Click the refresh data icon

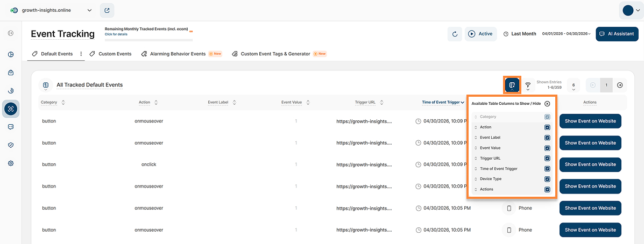455,34
